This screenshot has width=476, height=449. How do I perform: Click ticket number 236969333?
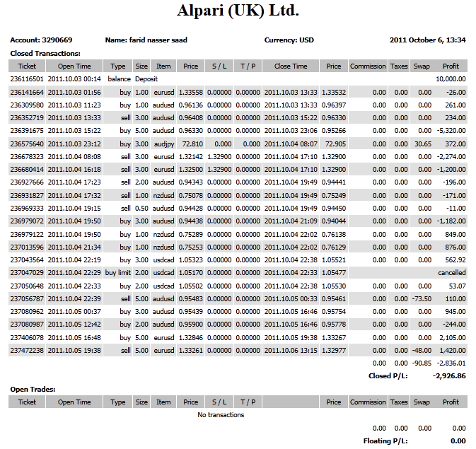coord(27,209)
